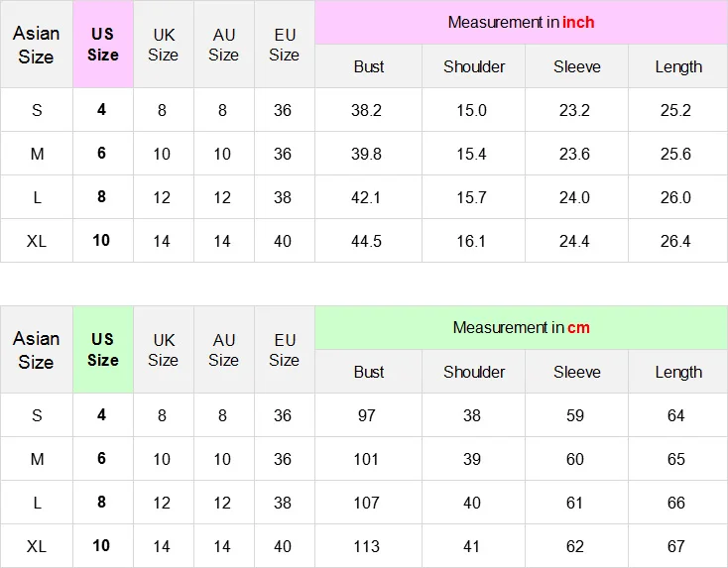Select the 61 sleeve cell for size L

tap(576, 503)
